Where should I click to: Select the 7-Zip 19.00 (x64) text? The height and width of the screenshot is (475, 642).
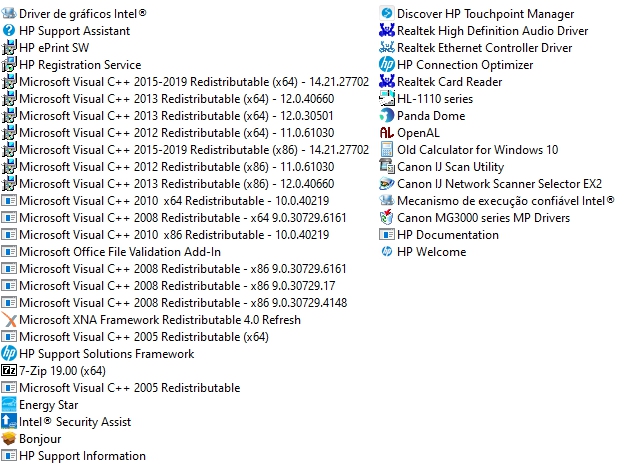coord(63,371)
